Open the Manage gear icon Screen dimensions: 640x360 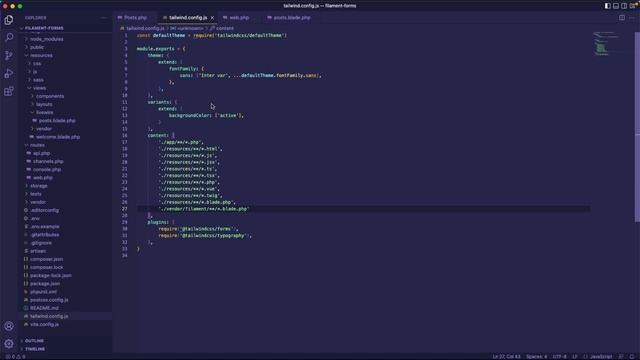[9, 344]
